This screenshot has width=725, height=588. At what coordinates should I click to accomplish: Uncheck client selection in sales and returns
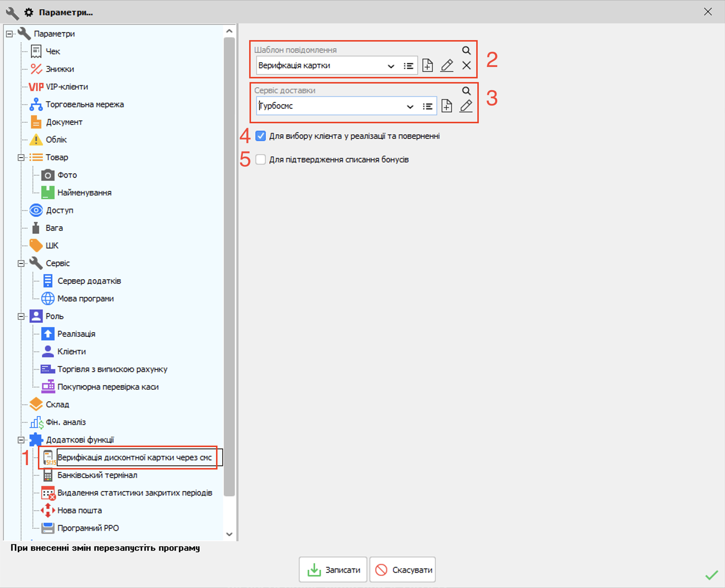pos(261,136)
